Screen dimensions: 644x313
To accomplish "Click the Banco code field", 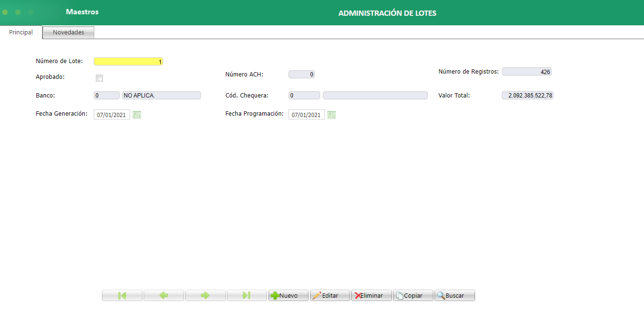I will [107, 95].
